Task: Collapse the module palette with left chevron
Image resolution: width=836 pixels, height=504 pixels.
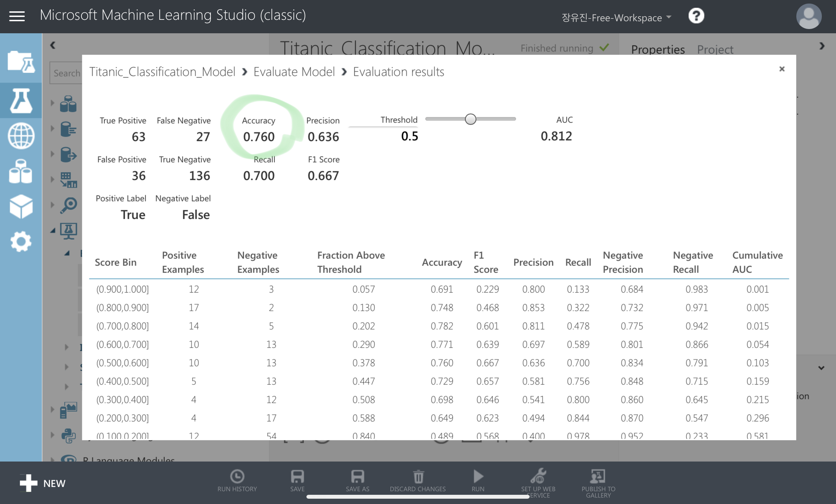Action: tap(53, 45)
